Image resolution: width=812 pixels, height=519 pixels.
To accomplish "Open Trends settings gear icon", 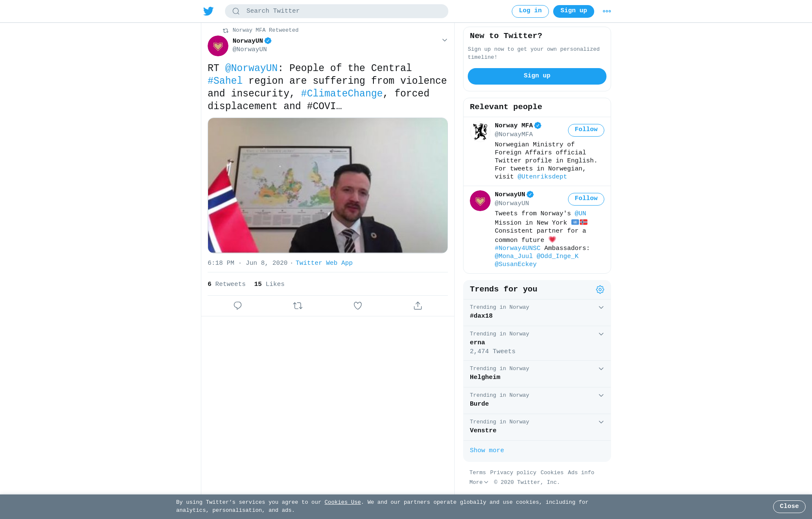I will point(600,289).
